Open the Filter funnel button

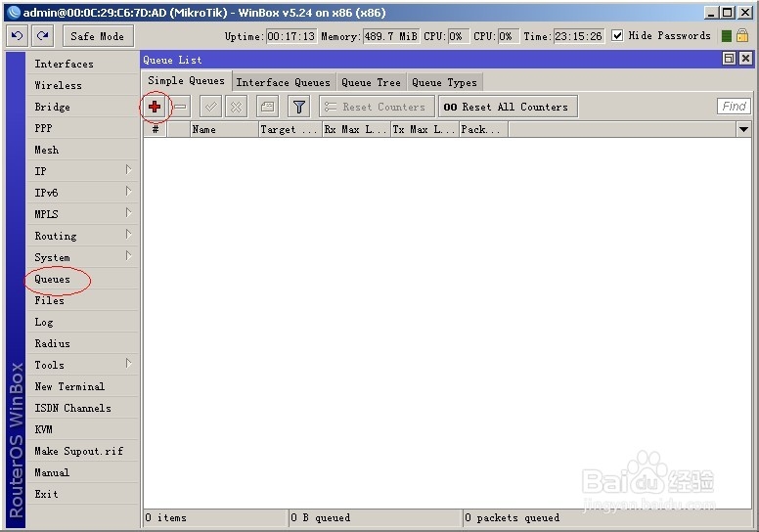coord(298,107)
